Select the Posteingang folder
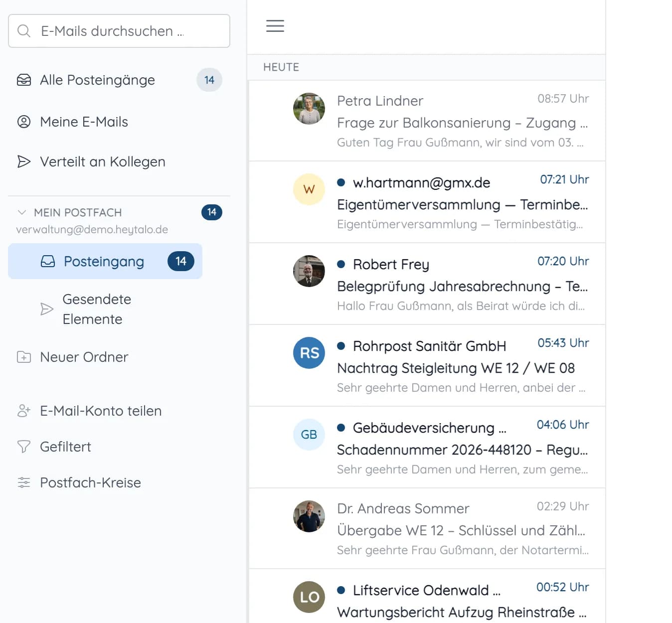The width and height of the screenshot is (672, 623). coord(105,261)
